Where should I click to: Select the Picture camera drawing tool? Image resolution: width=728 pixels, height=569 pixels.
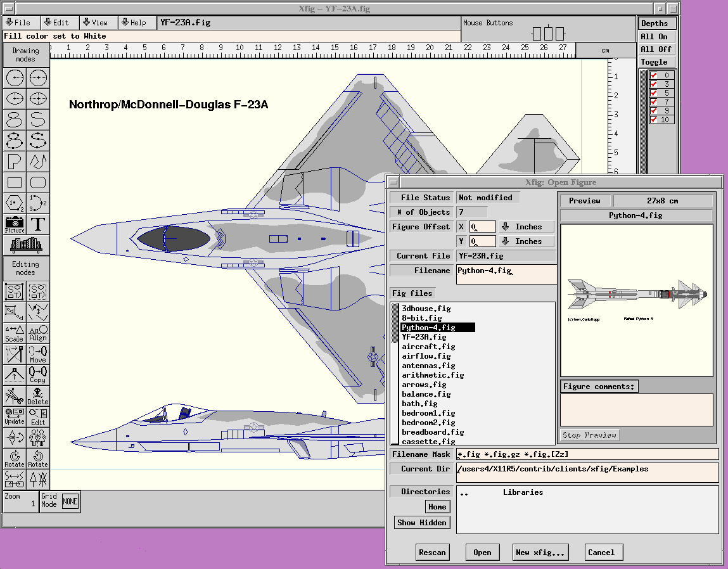pyautogui.click(x=15, y=224)
